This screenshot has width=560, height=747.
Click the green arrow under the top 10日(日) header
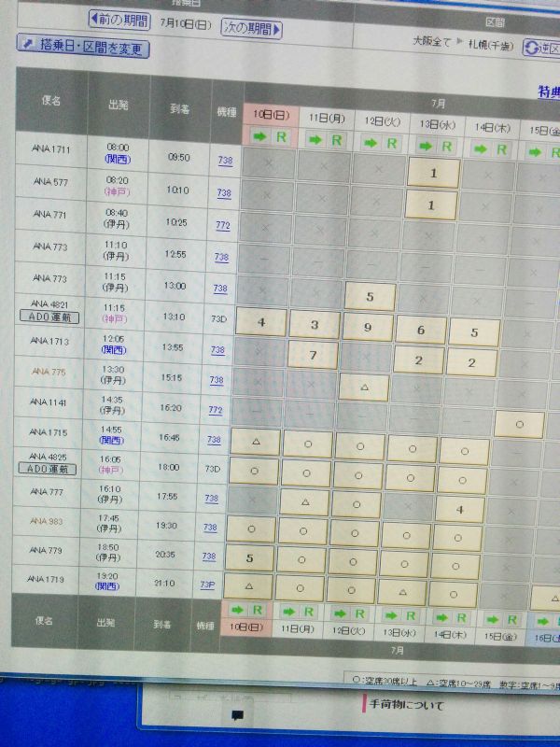pos(259,136)
